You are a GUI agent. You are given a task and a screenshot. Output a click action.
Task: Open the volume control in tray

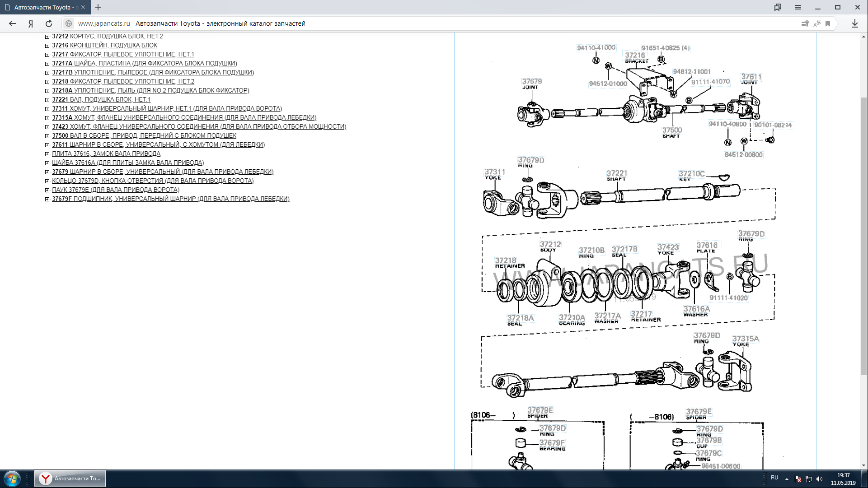coord(820,479)
